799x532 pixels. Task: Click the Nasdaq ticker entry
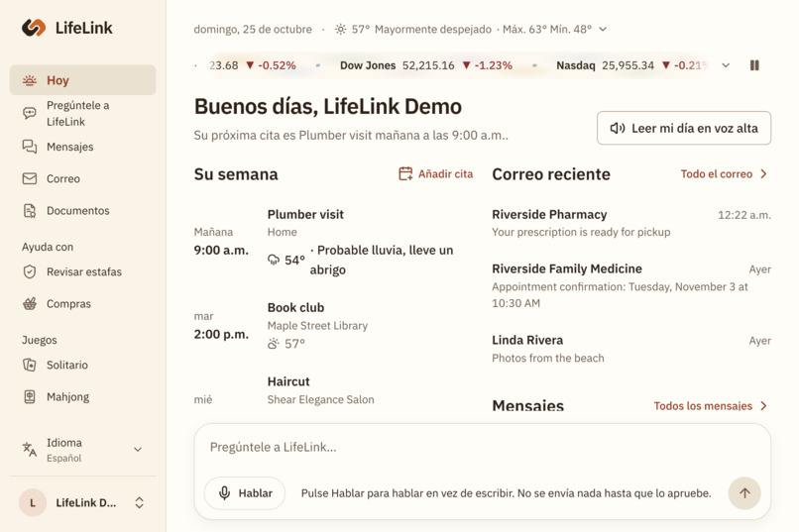coord(631,65)
